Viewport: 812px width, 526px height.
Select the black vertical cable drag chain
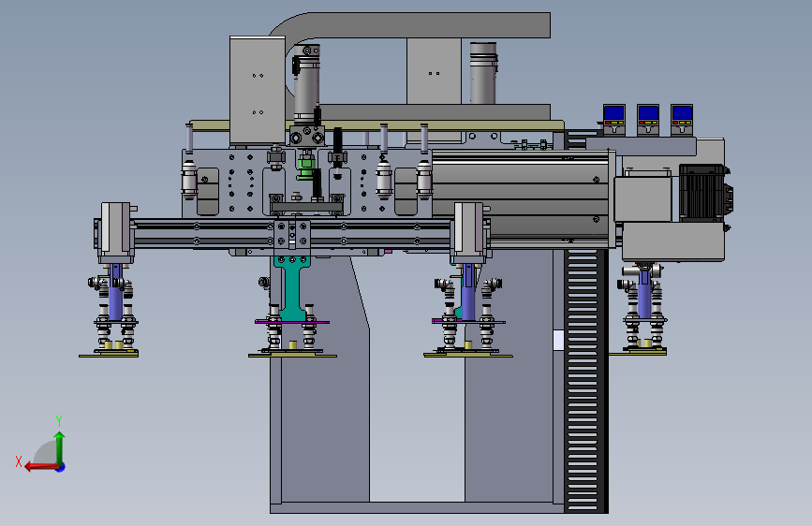586,381
